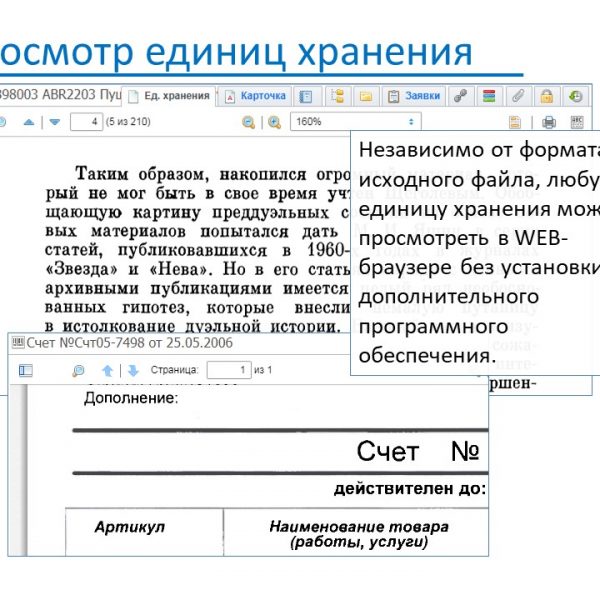Click the printer icon in viewer toolbar
The image size is (600, 600).
(548, 122)
